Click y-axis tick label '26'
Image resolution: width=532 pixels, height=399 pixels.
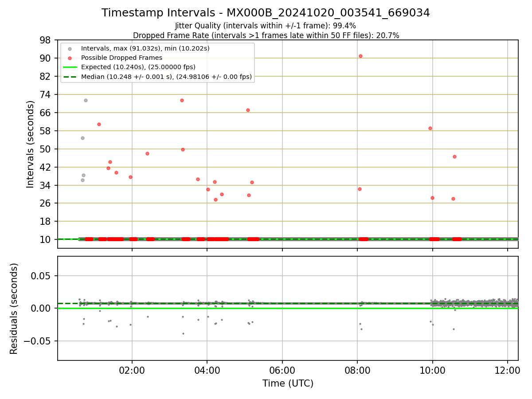click(46, 203)
